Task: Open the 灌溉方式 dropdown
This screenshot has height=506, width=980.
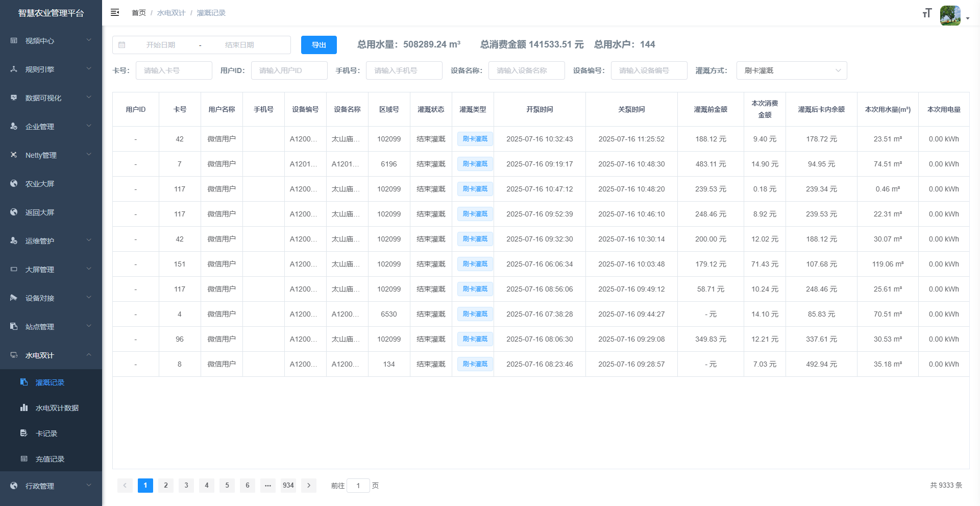Action: click(791, 70)
